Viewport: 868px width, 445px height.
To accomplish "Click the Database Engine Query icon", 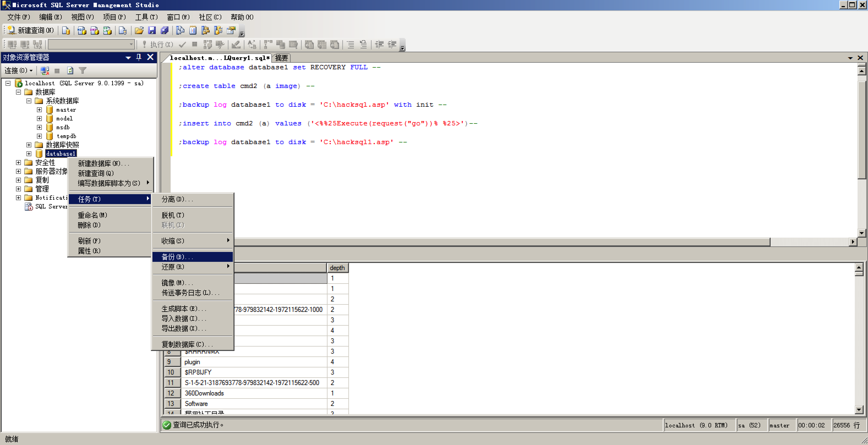I will pyautogui.click(x=66, y=31).
